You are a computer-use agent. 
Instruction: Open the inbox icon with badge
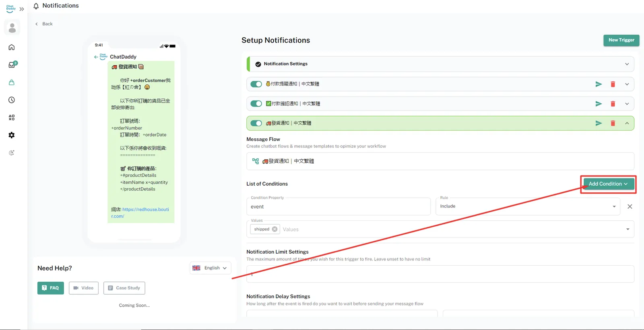12,65
